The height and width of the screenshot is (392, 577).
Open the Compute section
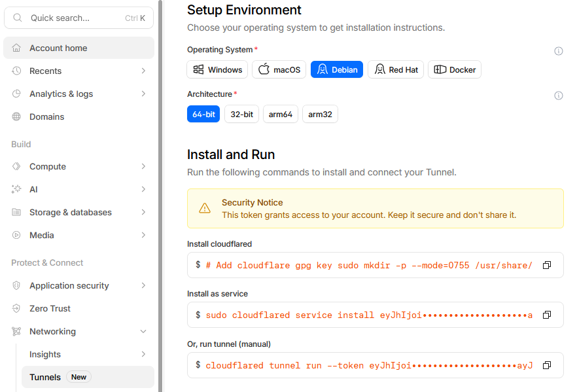(46, 166)
